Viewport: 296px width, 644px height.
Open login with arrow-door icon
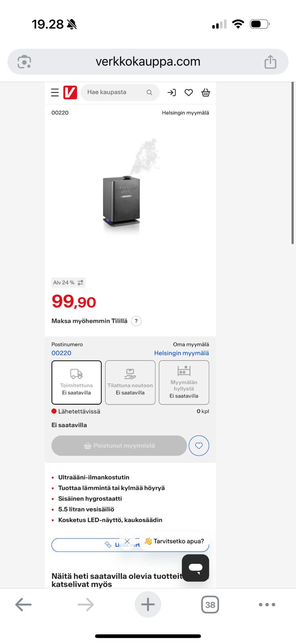point(172,93)
